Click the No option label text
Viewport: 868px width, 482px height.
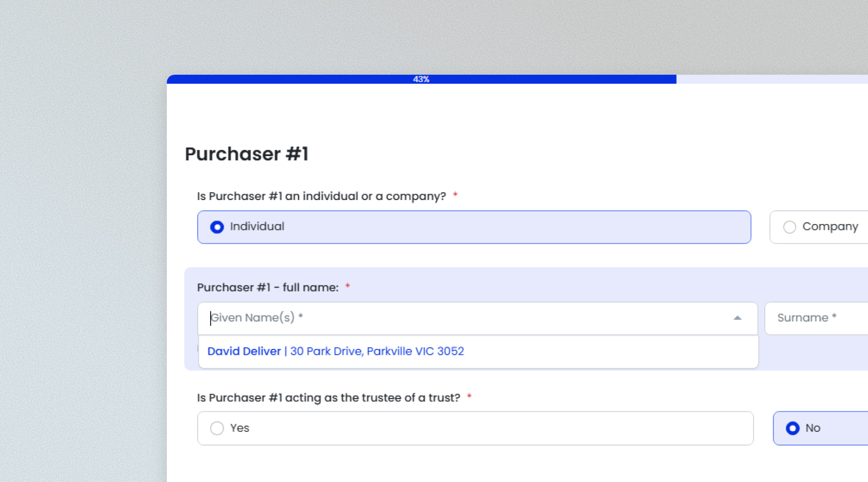pos(813,428)
